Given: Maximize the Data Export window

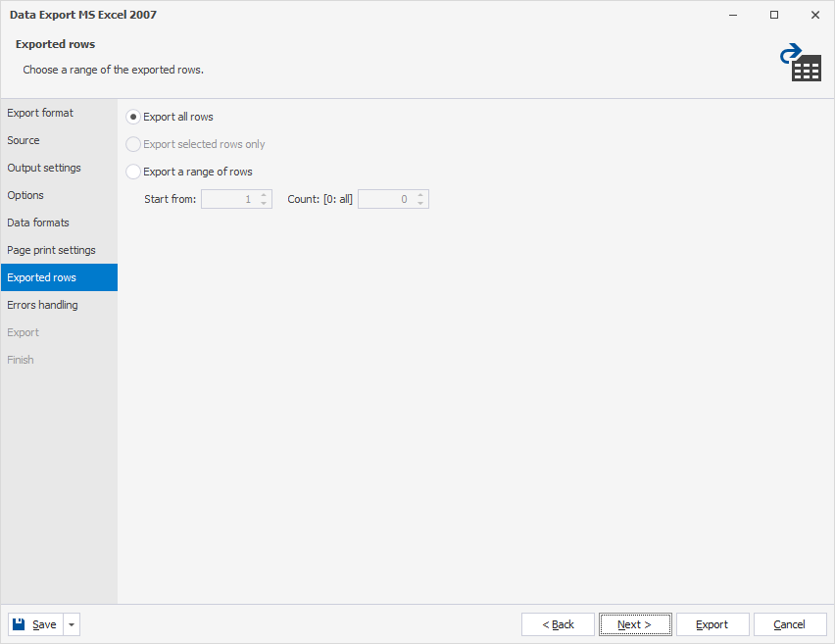Looking at the screenshot, I should click(x=774, y=15).
